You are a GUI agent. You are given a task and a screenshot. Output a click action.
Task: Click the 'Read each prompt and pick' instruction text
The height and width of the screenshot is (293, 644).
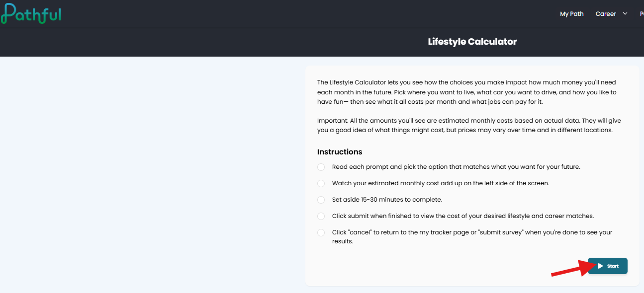tap(456, 167)
